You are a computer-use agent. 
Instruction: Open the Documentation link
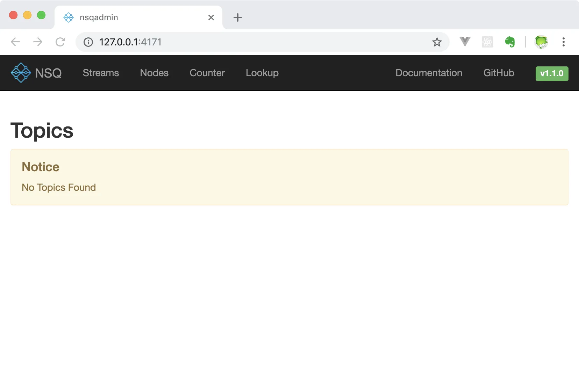(x=429, y=73)
